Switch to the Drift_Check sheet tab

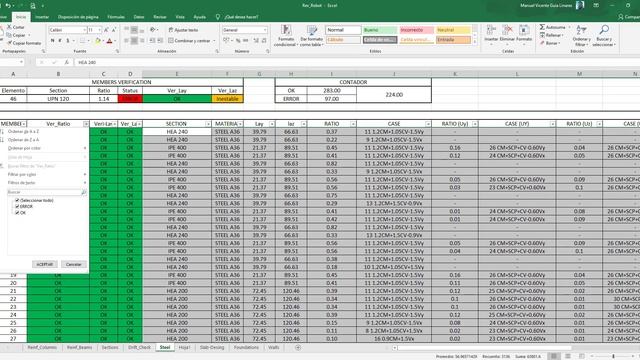139,347
